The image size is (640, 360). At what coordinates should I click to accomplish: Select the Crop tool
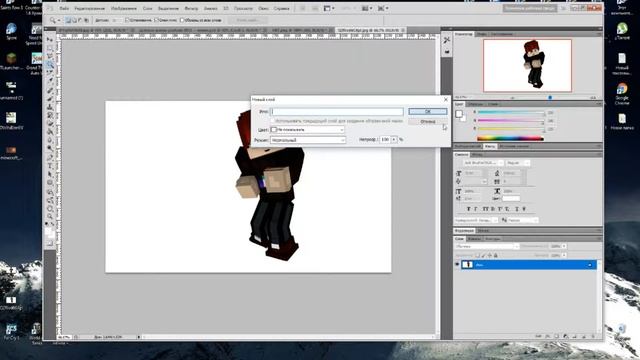coord(50,72)
